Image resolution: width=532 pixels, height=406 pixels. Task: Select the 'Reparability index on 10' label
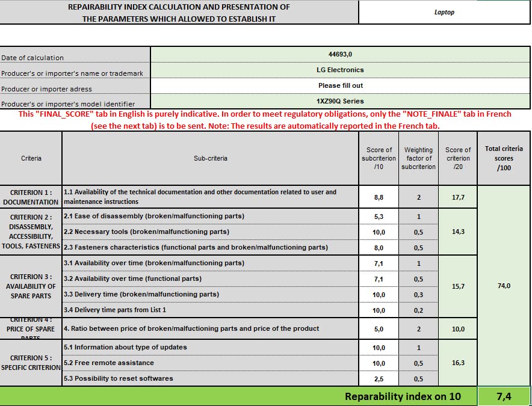tap(403, 396)
